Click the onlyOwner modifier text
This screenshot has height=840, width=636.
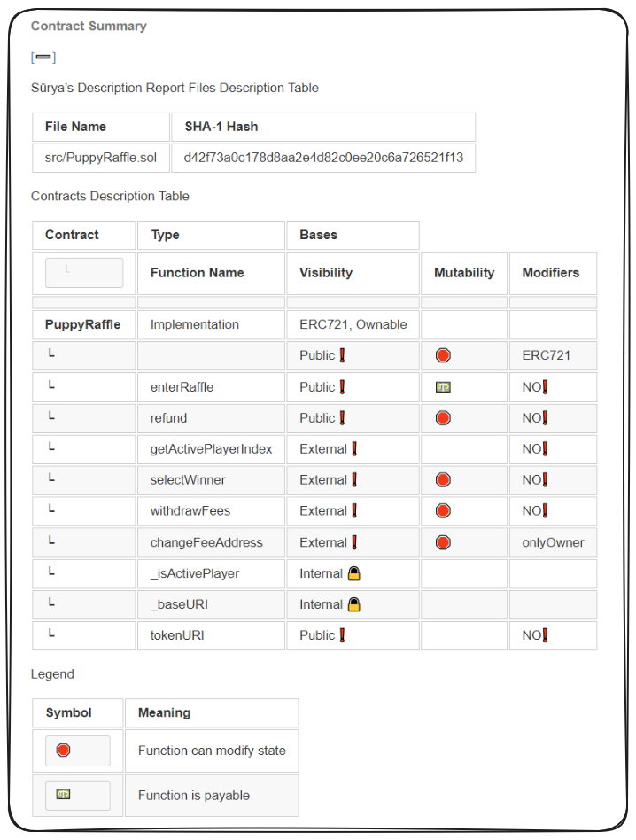pos(553,542)
